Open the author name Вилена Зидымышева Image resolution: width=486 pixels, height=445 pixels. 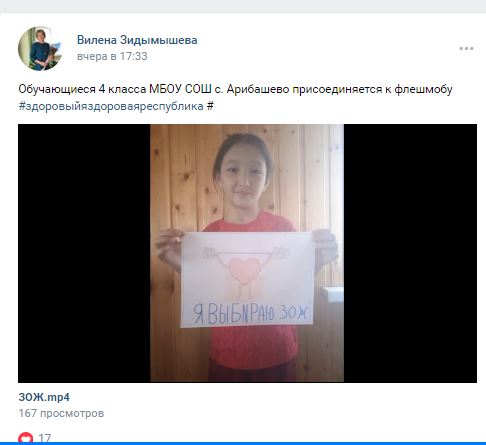click(137, 40)
